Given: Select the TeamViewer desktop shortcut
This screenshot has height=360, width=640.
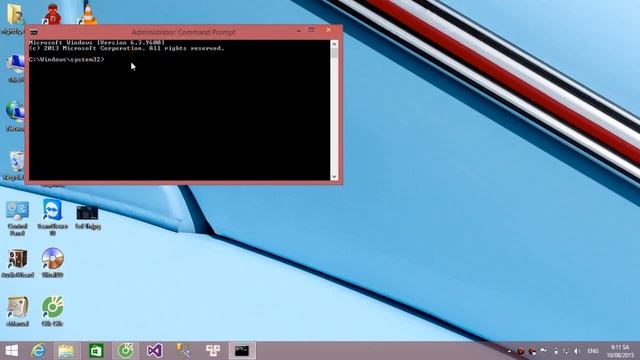Looking at the screenshot, I should point(52,217).
